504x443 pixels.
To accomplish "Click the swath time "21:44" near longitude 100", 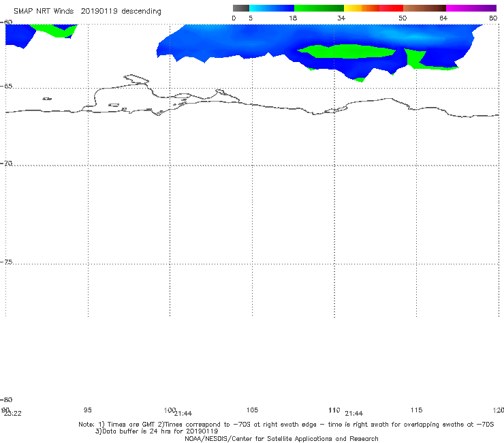I will tap(183, 414).
